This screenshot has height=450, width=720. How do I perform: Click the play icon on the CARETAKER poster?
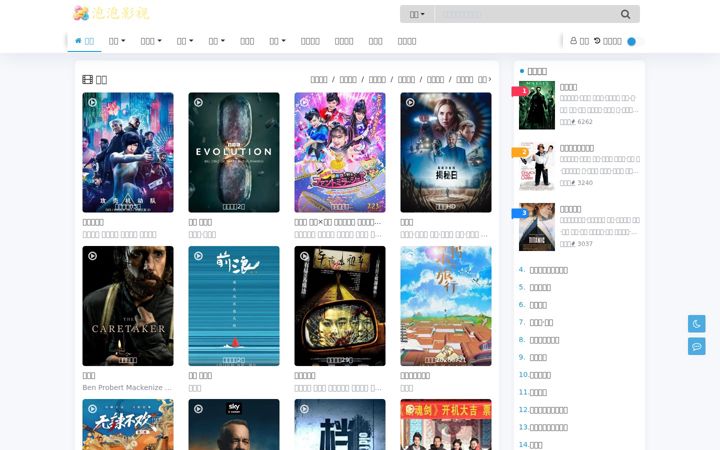(92, 256)
